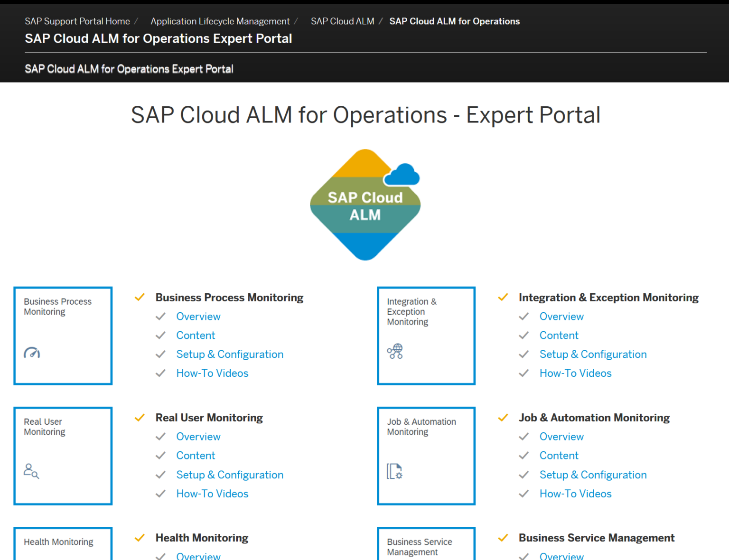Click the gray checkmark beside Overview under Real User Monitoring
Viewport: 729px width, 560px height.
161,437
